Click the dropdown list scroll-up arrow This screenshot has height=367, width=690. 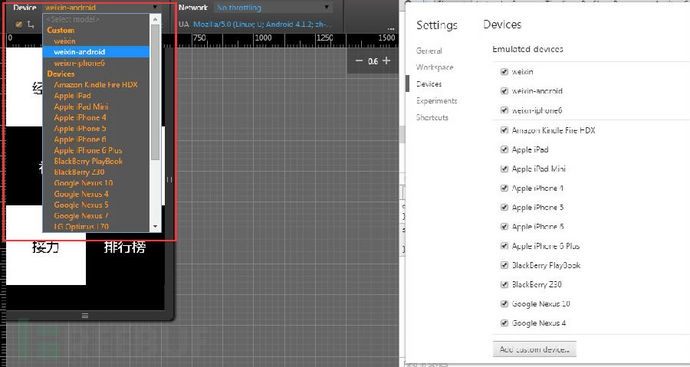pyautogui.click(x=155, y=19)
